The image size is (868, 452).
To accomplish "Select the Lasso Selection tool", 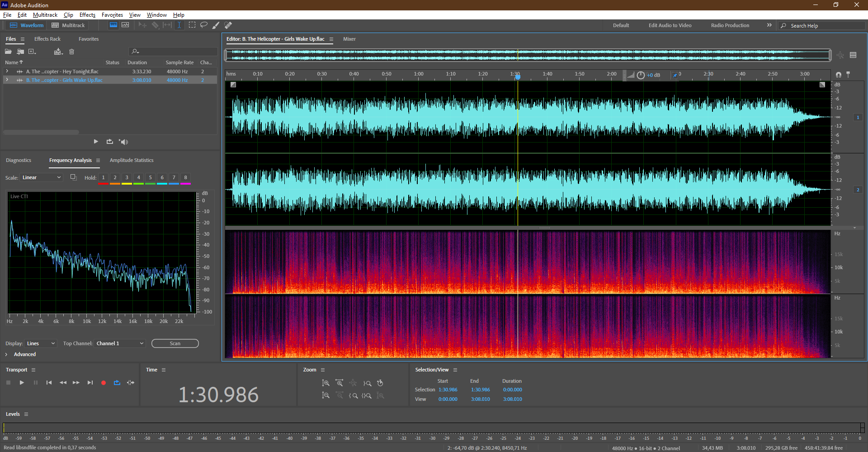I will (204, 25).
